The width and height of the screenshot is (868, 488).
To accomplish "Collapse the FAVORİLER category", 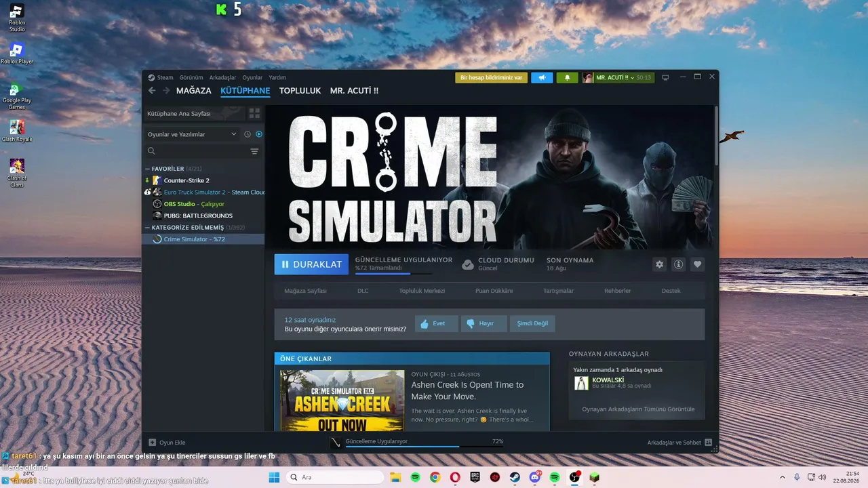I will tap(147, 169).
